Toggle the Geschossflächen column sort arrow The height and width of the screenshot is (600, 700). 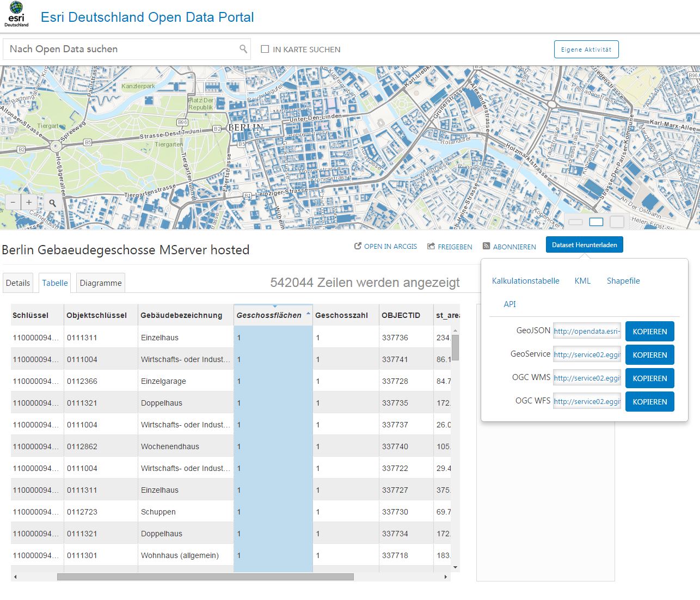[308, 314]
